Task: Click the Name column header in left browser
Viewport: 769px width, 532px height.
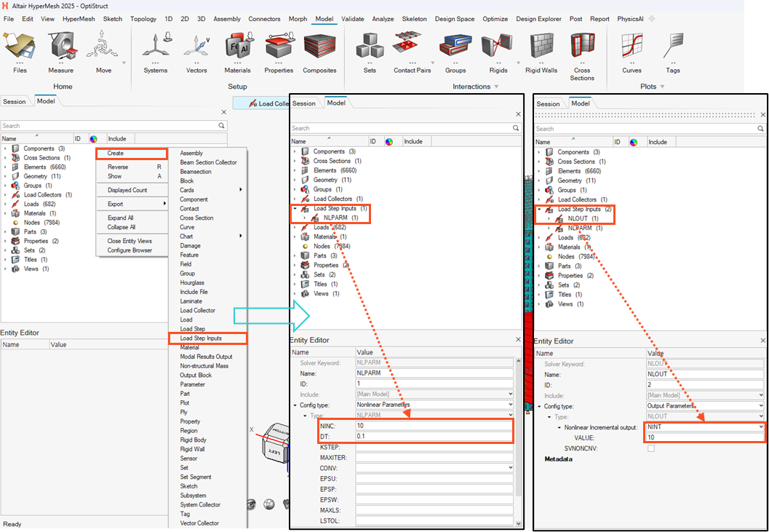Action: coord(37,139)
